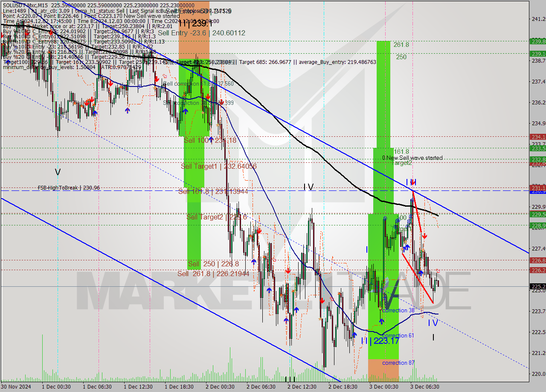The image size is (546, 392).
Task: Click the current price tag 225.2 on the axis
Action: click(537, 286)
